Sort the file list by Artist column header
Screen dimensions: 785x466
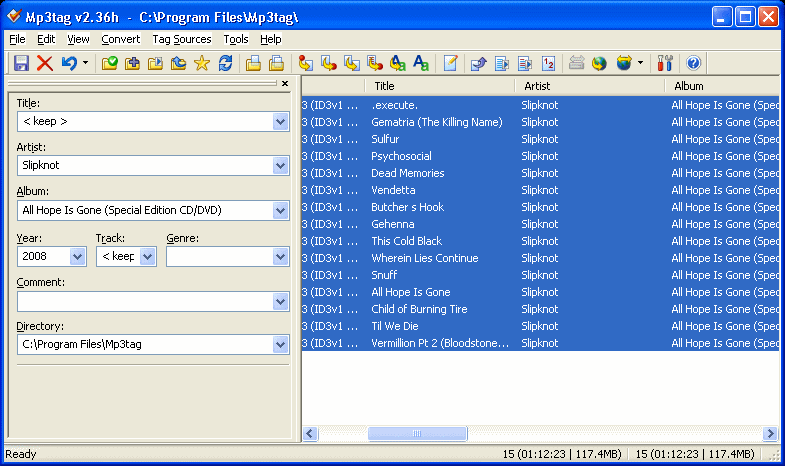coord(590,86)
